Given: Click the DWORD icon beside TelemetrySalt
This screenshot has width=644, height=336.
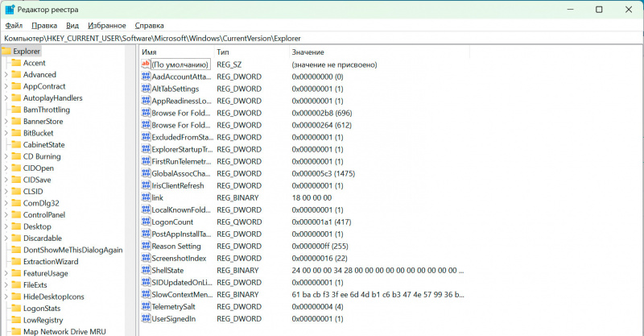Looking at the screenshot, I should point(146,306).
